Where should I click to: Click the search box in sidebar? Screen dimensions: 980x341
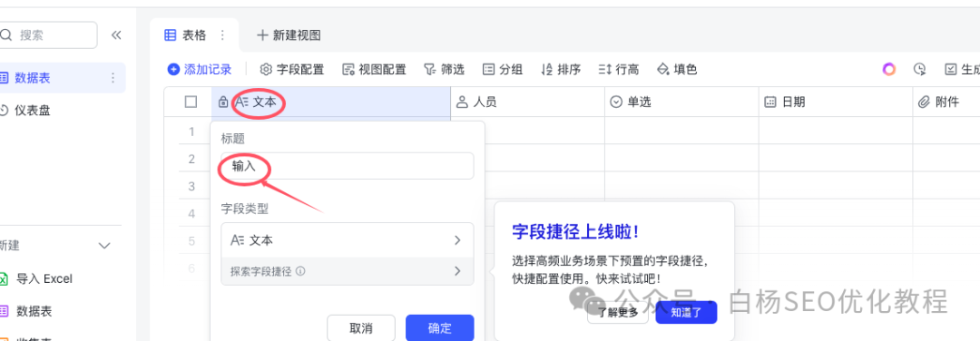click(48, 35)
